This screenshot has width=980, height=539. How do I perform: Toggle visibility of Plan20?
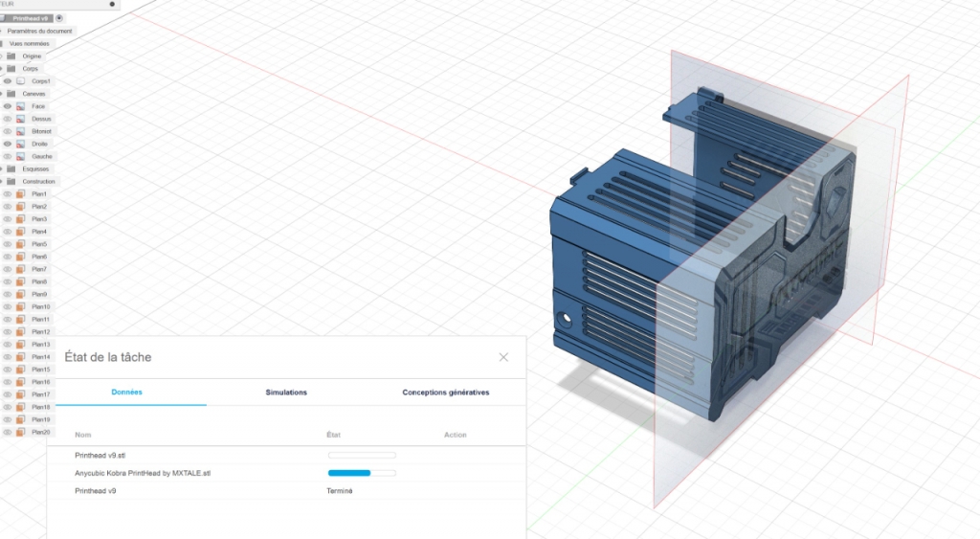[8, 432]
